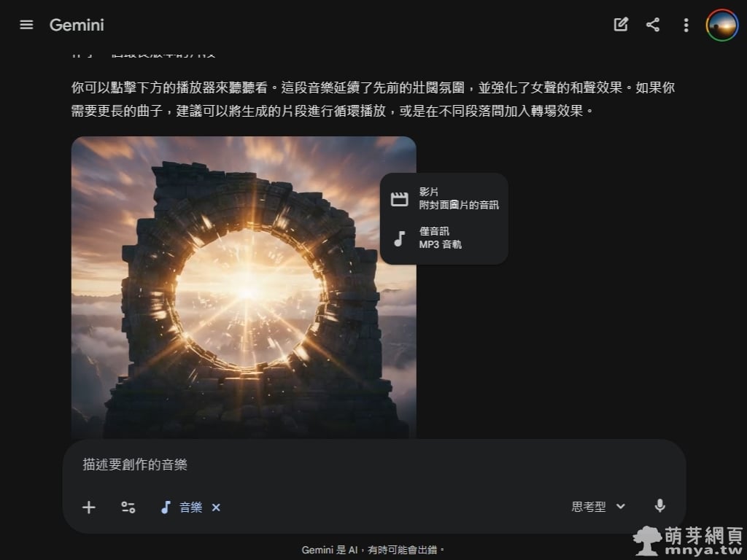The height and width of the screenshot is (560, 747).
Task: Remove the 音樂 tool chip with X
Action: tap(216, 507)
